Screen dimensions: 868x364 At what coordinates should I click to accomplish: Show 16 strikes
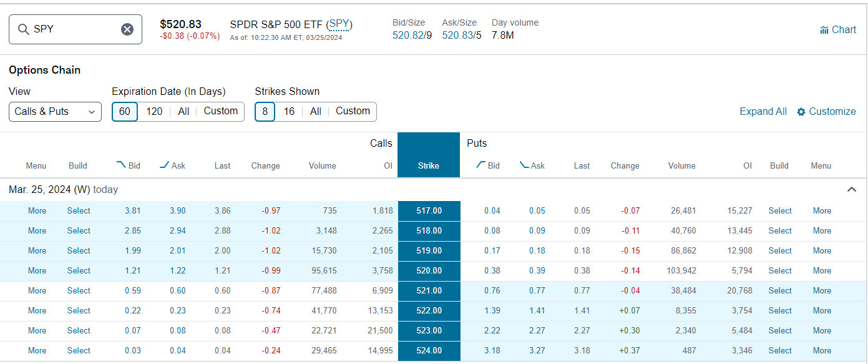(x=289, y=111)
